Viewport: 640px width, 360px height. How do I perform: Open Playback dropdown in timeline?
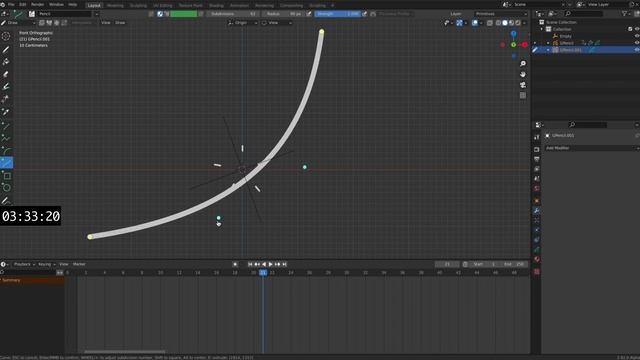(24, 264)
